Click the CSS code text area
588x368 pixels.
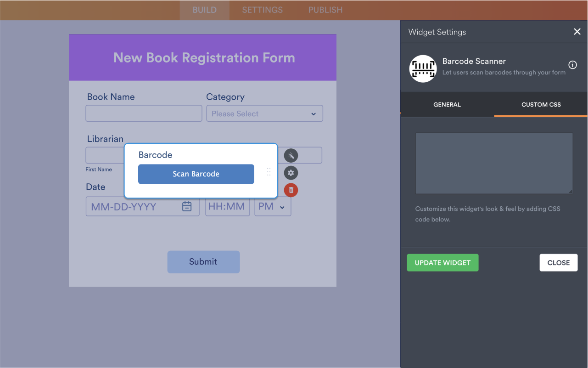pyautogui.click(x=494, y=163)
